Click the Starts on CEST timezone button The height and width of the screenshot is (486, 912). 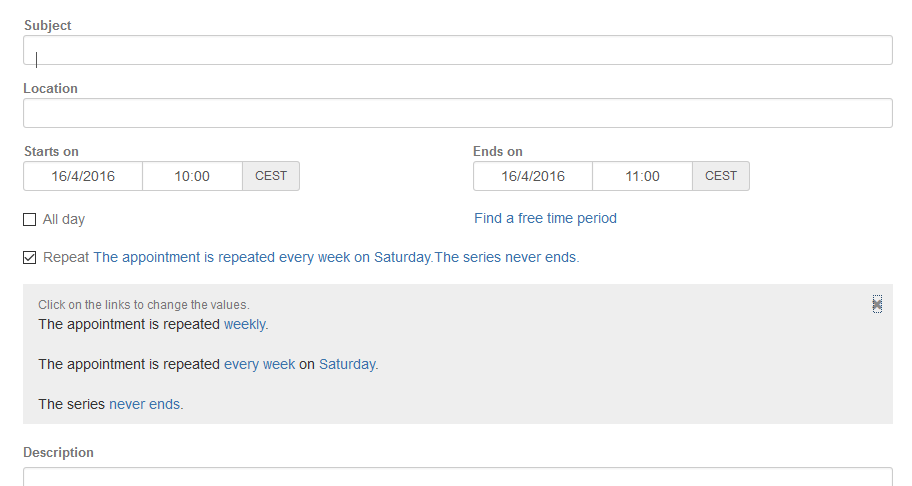pyautogui.click(x=271, y=176)
